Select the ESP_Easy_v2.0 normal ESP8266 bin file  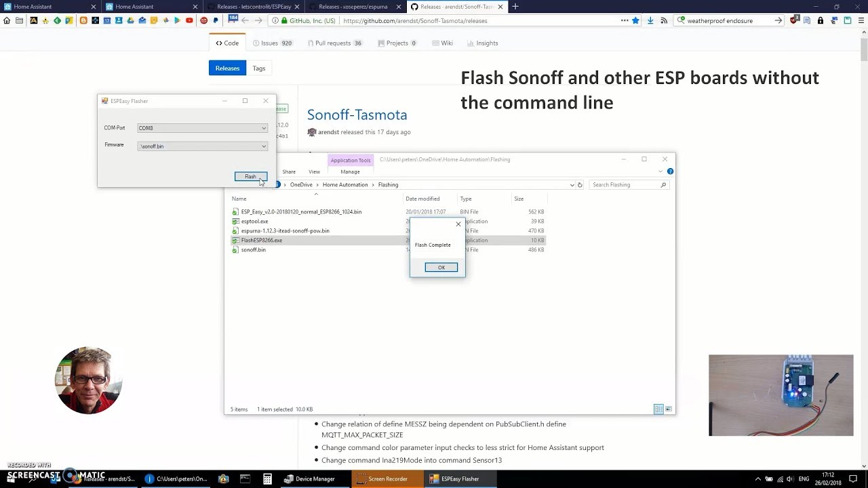(301, 211)
